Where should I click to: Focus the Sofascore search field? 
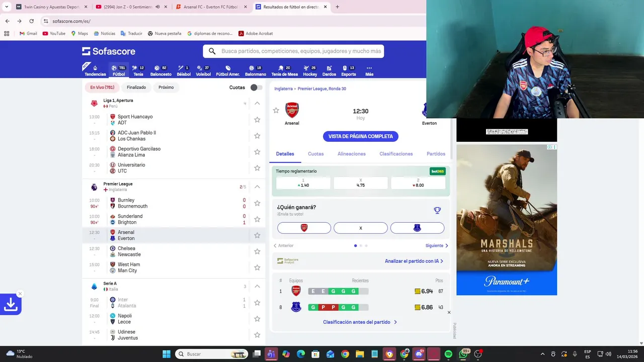293,51
